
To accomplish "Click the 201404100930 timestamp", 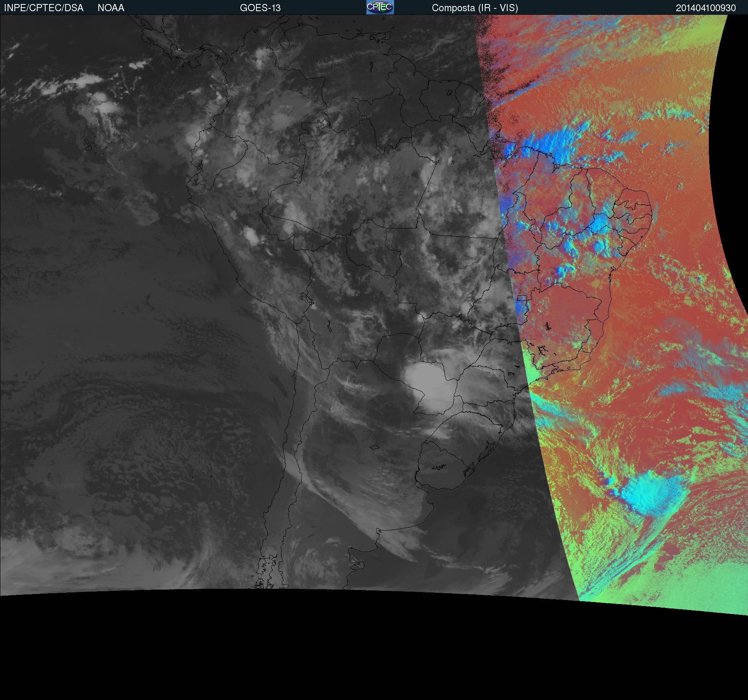I will [x=706, y=8].
